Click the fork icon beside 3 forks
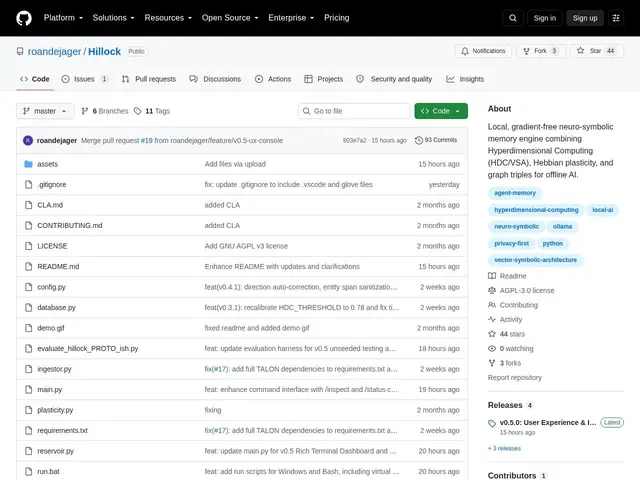Viewport: 640px width, 480px height. click(492, 363)
